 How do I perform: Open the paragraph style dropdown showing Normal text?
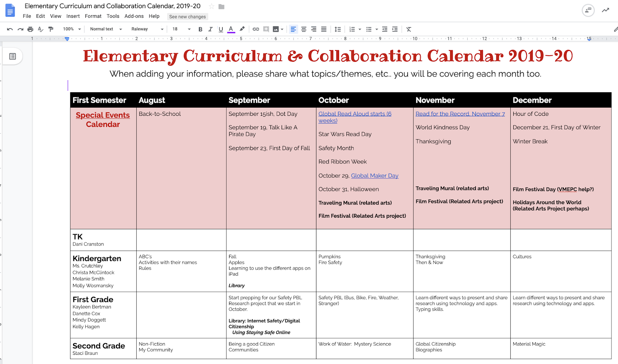coord(104,29)
